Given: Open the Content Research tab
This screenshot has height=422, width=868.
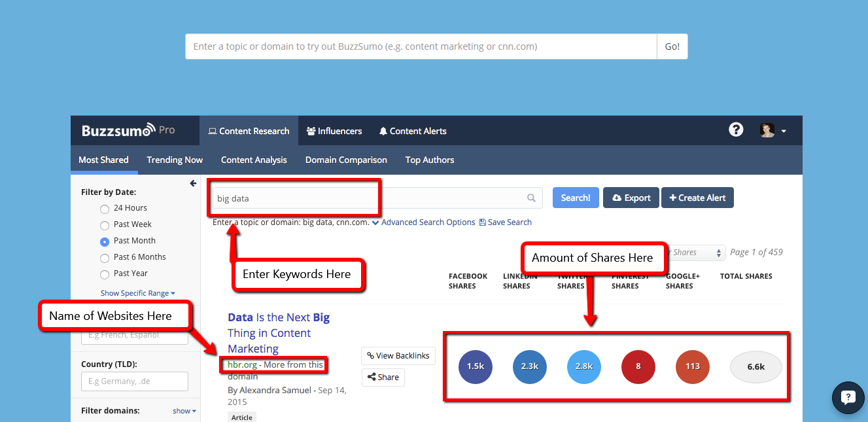Looking at the screenshot, I should tap(249, 131).
